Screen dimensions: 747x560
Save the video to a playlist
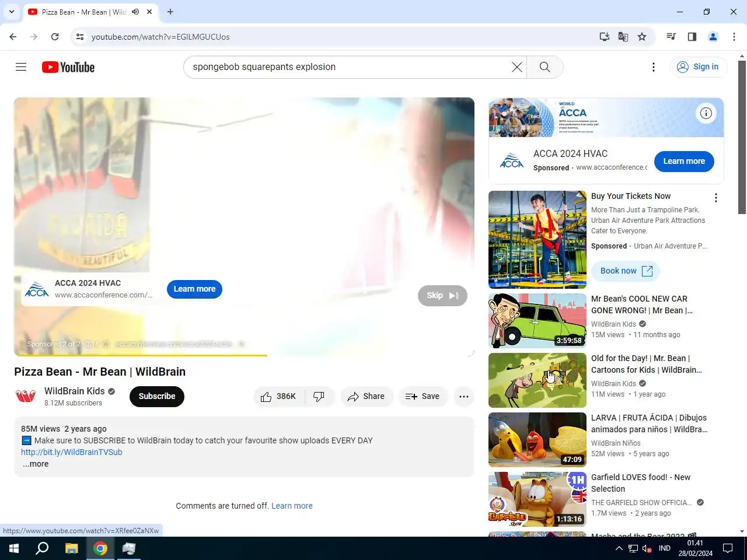[423, 397]
